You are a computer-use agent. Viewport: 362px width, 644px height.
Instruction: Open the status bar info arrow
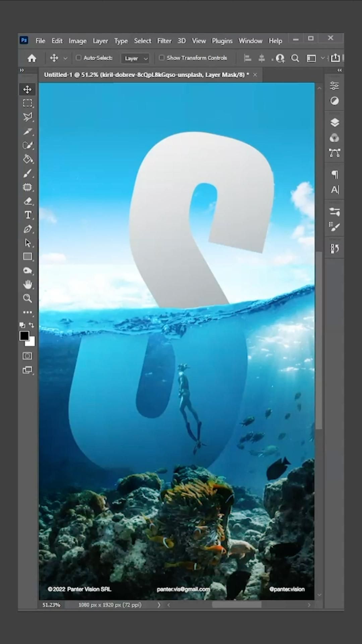pos(159,605)
